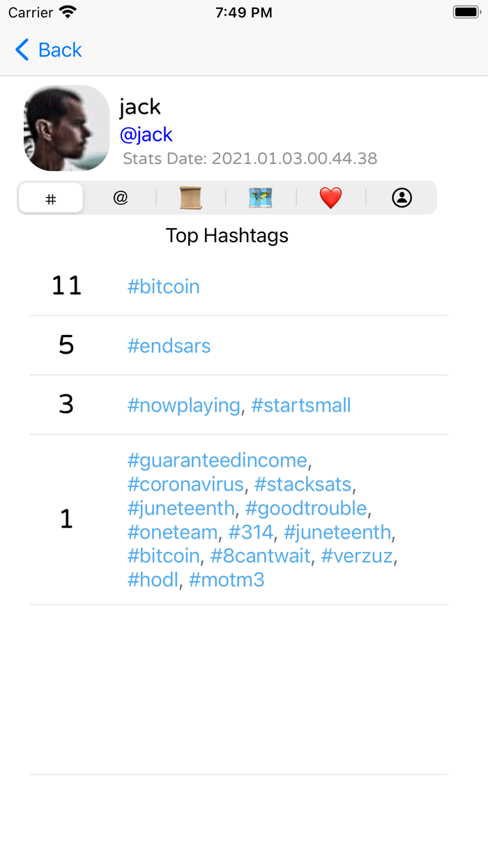Open the #nowplaying hashtag
Viewport: 488px width, 868px height.
183,405
